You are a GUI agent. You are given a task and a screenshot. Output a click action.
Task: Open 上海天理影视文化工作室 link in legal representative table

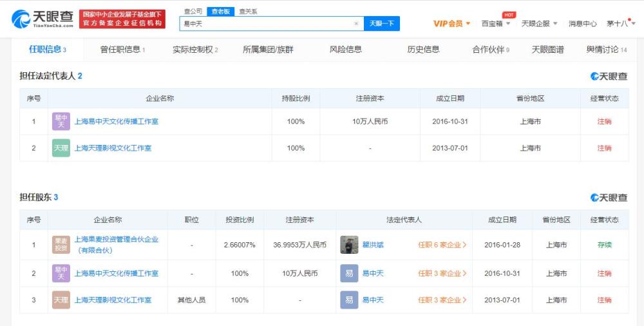113,148
